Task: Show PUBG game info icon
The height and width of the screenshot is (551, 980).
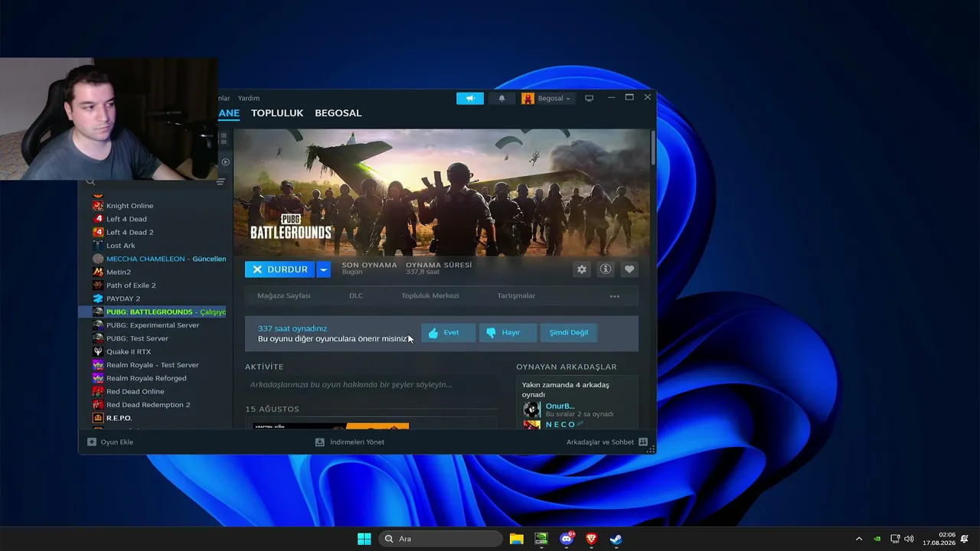Action: coord(606,269)
